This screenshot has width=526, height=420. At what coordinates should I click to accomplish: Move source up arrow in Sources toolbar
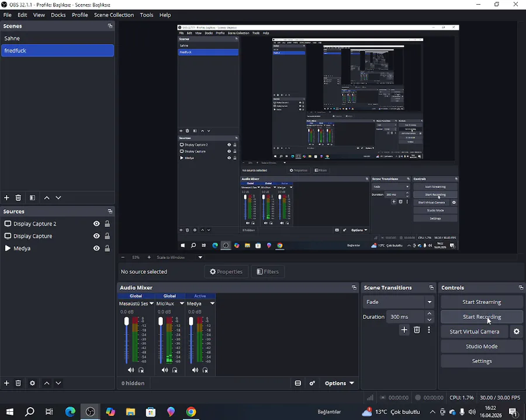click(47, 383)
